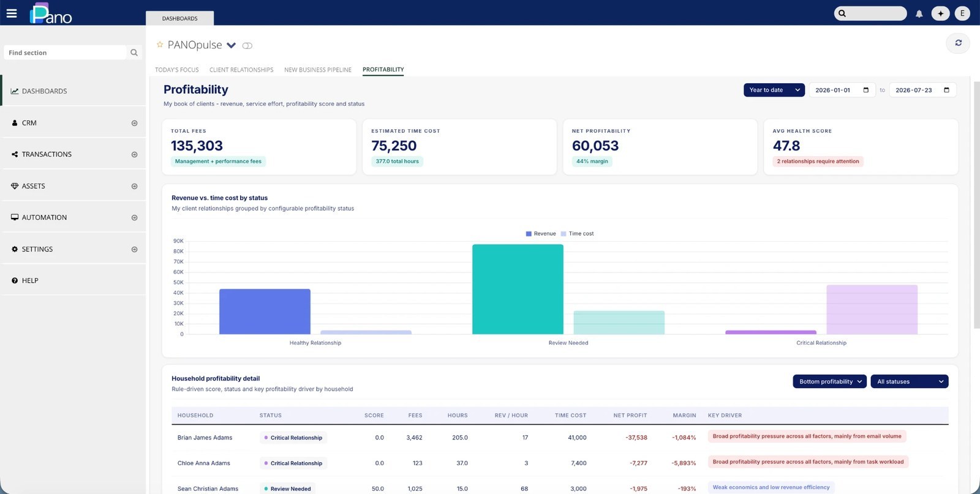The image size is (980, 494).
Task: Switch to New Business Pipeline tab
Action: tap(318, 70)
